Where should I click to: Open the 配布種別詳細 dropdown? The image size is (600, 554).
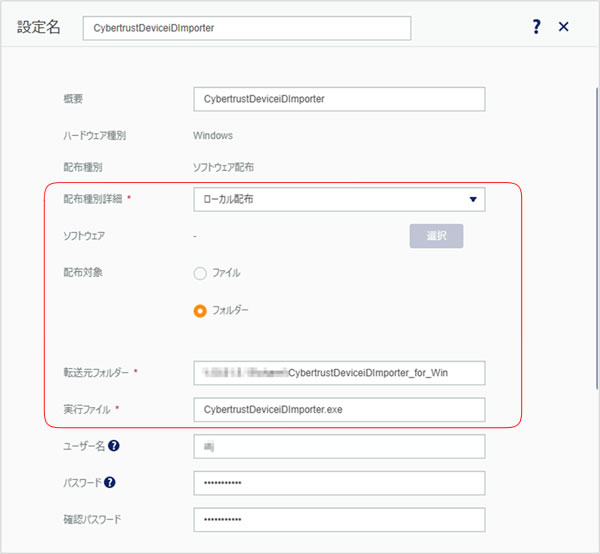339,199
